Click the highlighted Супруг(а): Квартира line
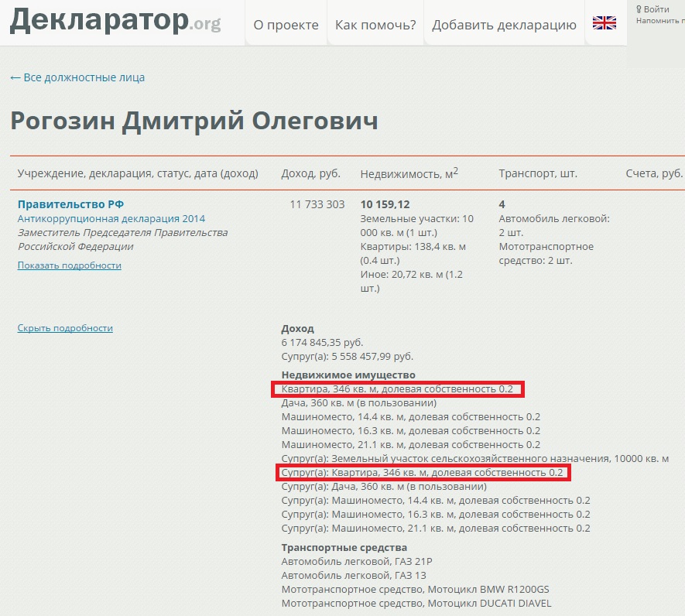Viewport: 685px width, 616px height. pyautogui.click(x=422, y=473)
